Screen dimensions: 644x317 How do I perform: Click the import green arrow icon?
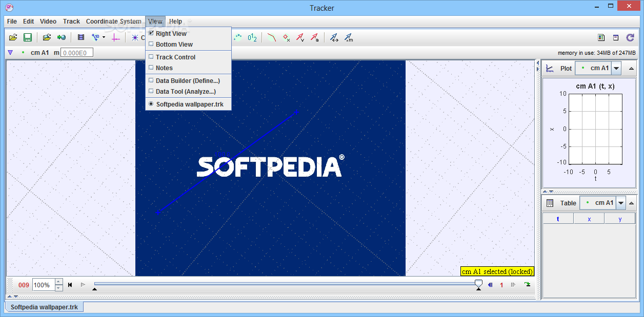pyautogui.click(x=62, y=37)
